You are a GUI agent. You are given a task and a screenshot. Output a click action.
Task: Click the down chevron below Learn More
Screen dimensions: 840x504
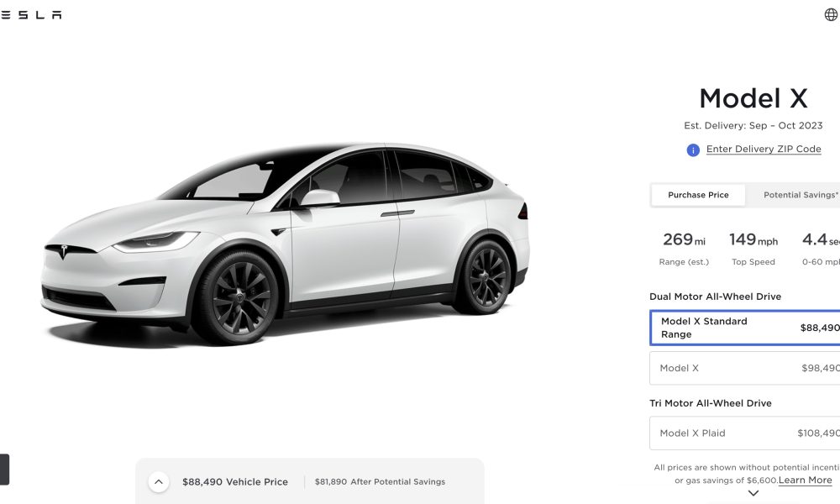[x=753, y=493]
